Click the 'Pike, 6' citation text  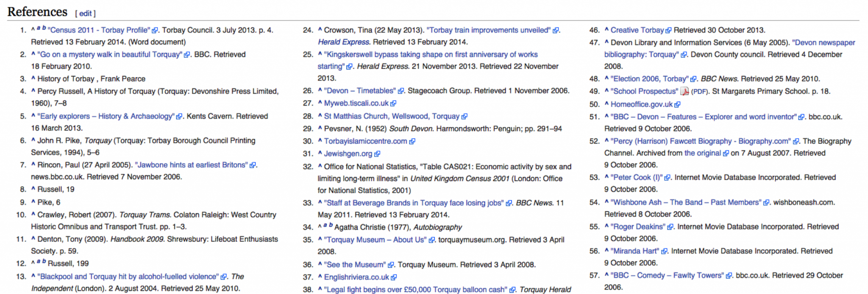pos(49,202)
